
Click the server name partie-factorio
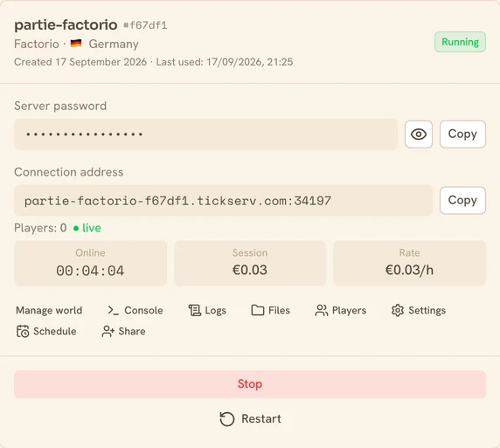pos(66,24)
